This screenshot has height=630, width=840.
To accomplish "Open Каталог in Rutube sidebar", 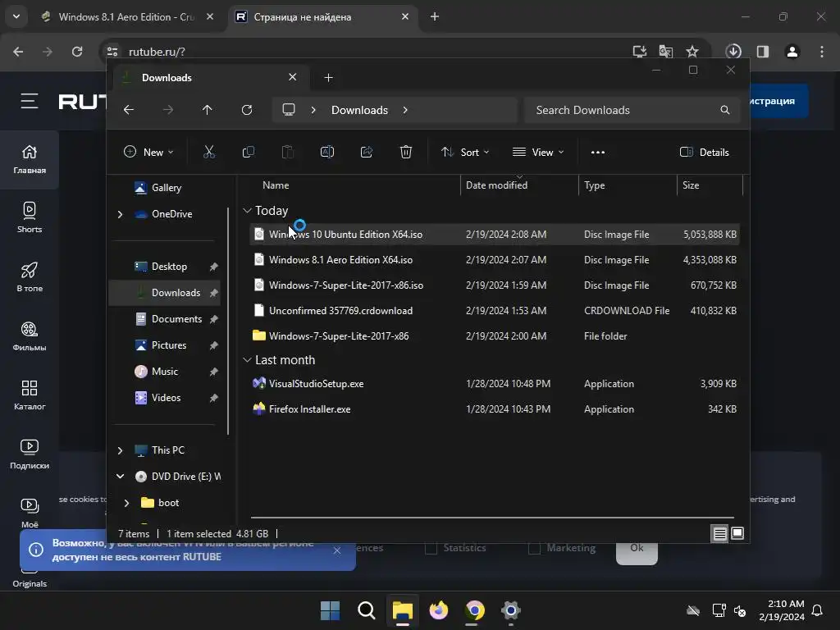I will click(x=30, y=395).
